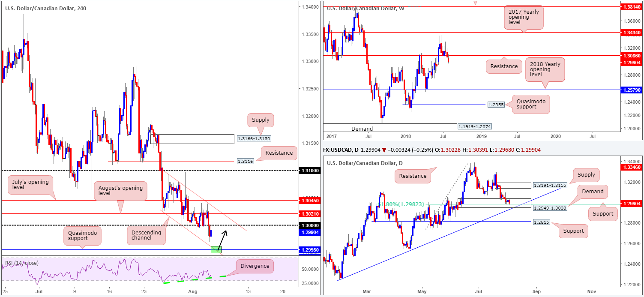This screenshot has width=644, height=297.
Task: Select the 1.30450 price axis label
Action: point(310,200)
